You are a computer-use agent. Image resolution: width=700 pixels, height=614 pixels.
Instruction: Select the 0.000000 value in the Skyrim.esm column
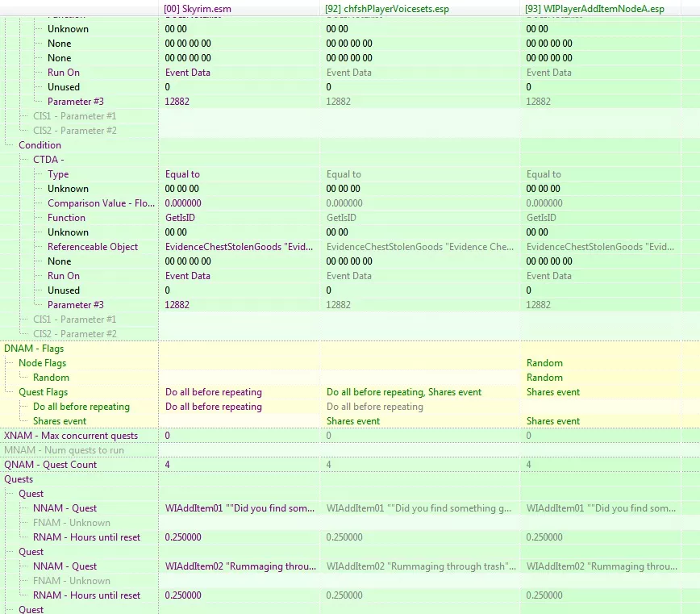point(183,203)
